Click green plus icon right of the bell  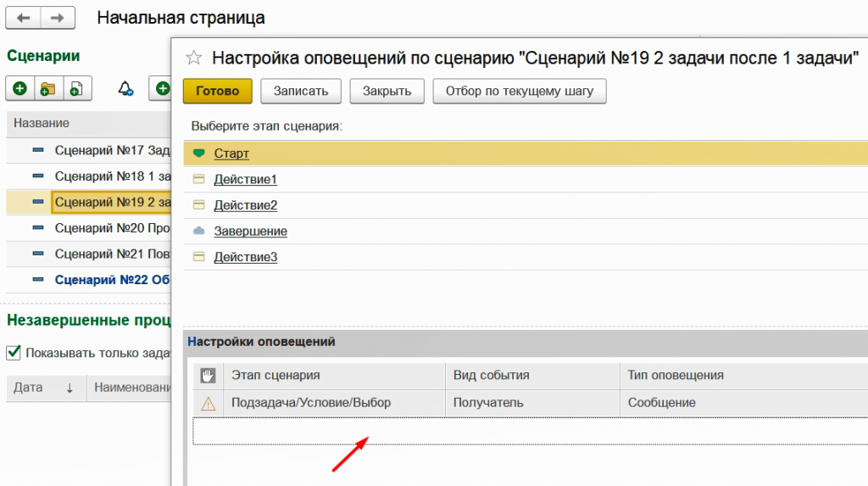[x=162, y=89]
